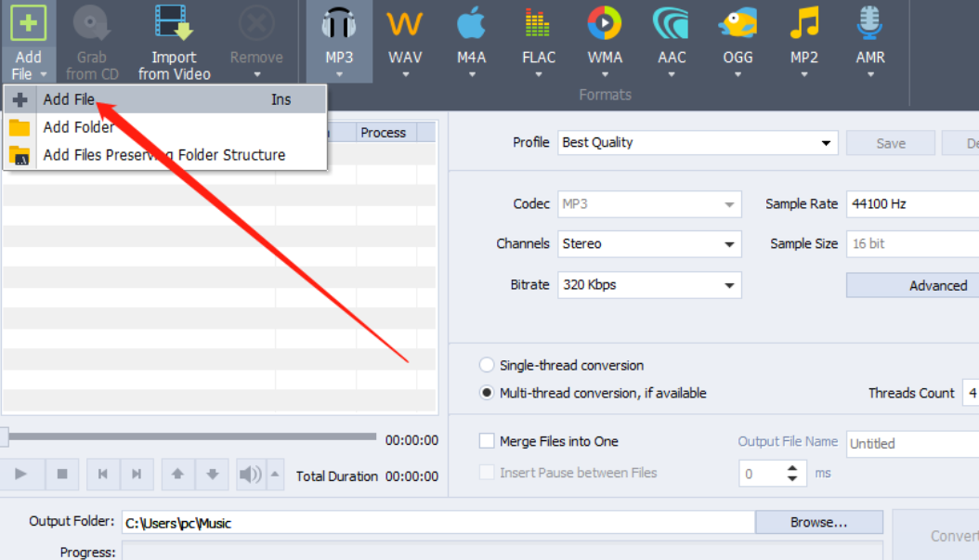Open Advanced settings
Screen dimensions: 979x560
[x=913, y=285]
